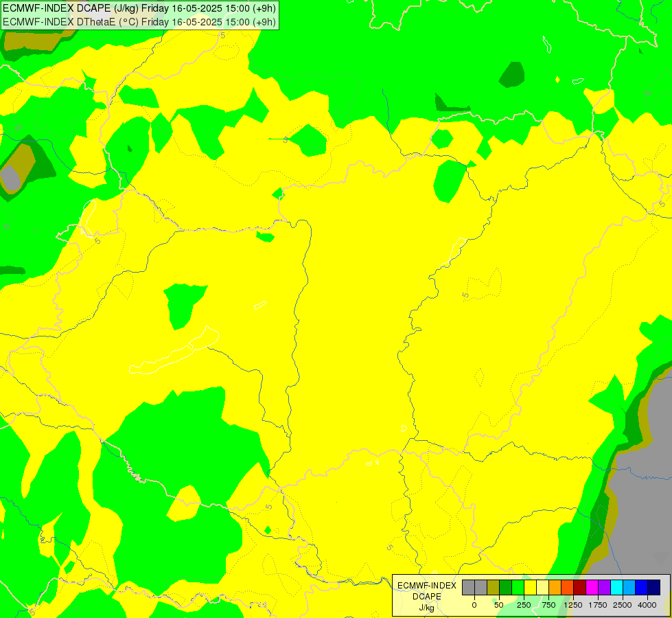Click the legend value 250
This screenshot has width=672, height=618.
pyautogui.click(x=524, y=605)
